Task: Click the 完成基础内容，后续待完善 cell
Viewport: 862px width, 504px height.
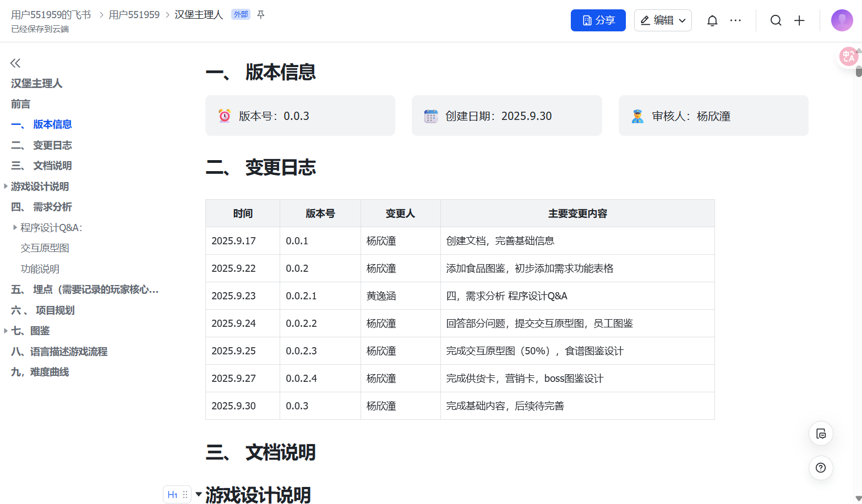Action: point(577,406)
